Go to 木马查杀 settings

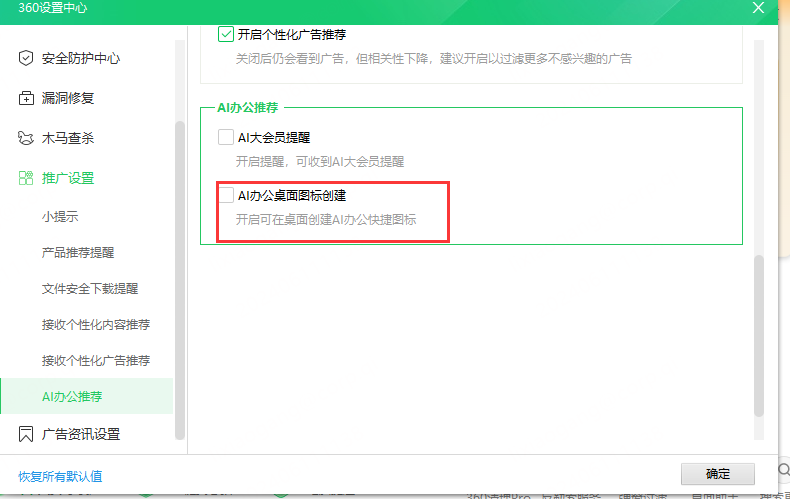pos(68,138)
